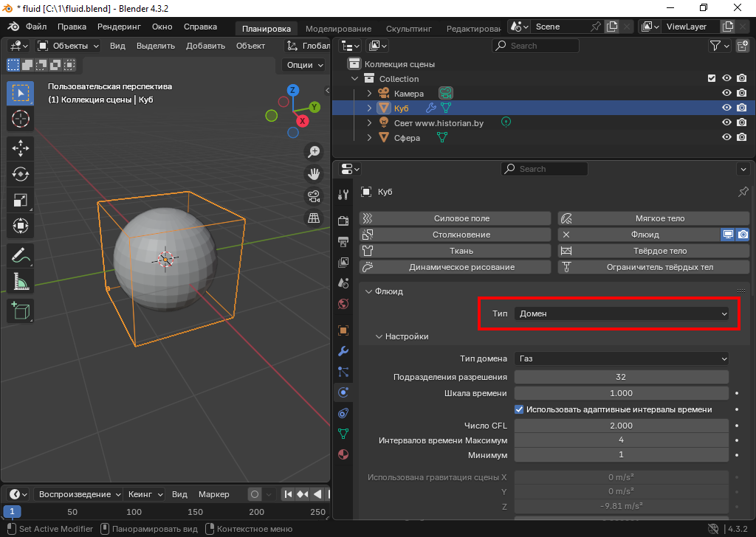
Task: Choose the Measure tool
Action: click(x=20, y=281)
